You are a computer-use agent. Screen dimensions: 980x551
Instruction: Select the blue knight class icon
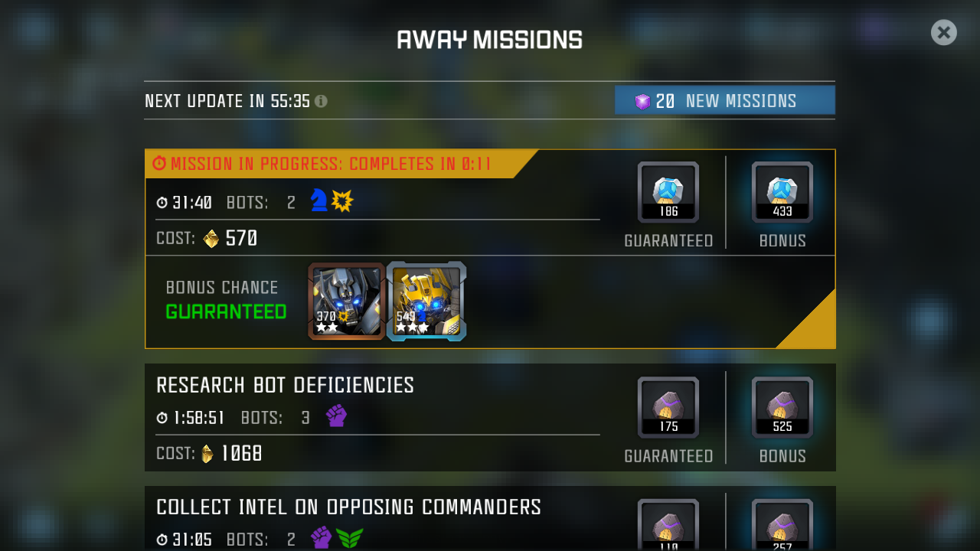tap(318, 201)
